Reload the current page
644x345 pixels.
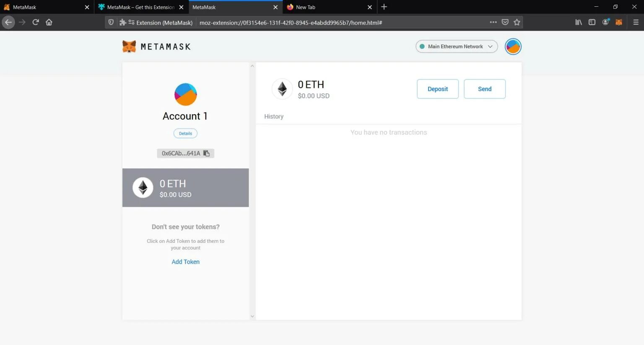pos(36,22)
